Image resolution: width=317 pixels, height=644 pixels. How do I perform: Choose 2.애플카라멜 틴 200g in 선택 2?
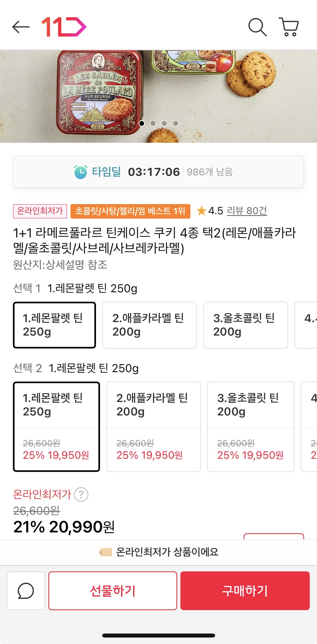(x=154, y=426)
